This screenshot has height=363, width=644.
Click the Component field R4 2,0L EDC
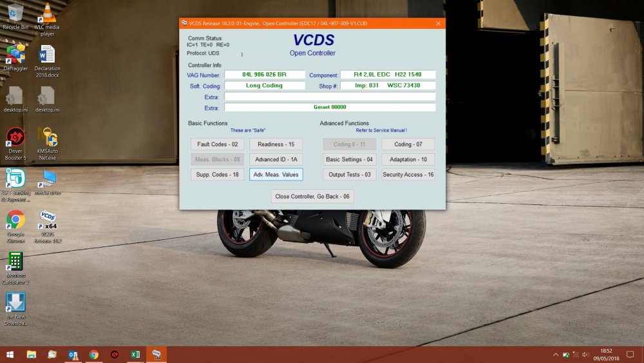(x=388, y=74)
